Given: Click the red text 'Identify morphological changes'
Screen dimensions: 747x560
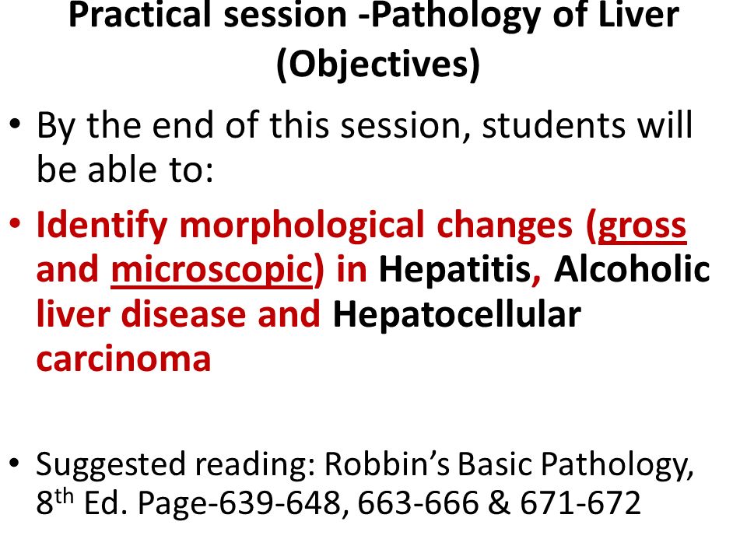Looking at the screenshot, I should [x=304, y=226].
